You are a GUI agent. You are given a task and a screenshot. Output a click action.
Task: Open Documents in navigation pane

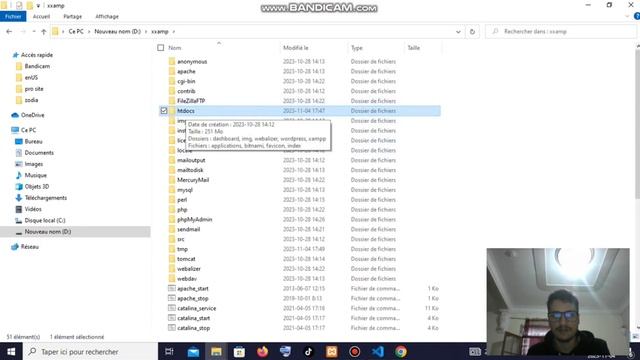tap(39, 153)
